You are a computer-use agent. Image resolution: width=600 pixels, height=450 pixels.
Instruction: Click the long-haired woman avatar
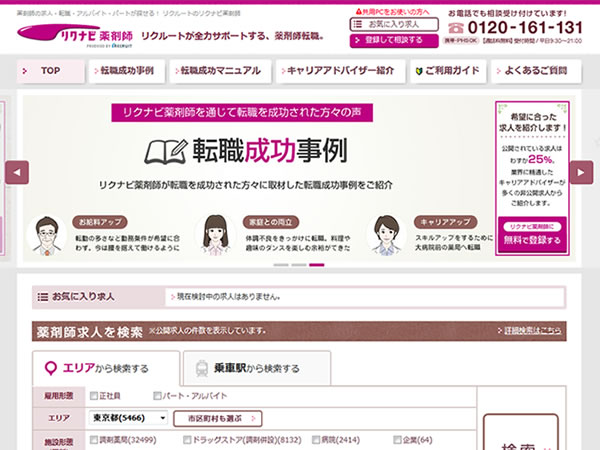point(216,235)
